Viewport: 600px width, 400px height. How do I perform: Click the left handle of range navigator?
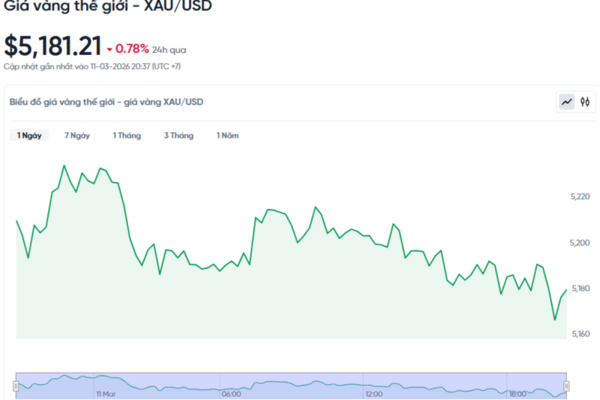pos(16,385)
